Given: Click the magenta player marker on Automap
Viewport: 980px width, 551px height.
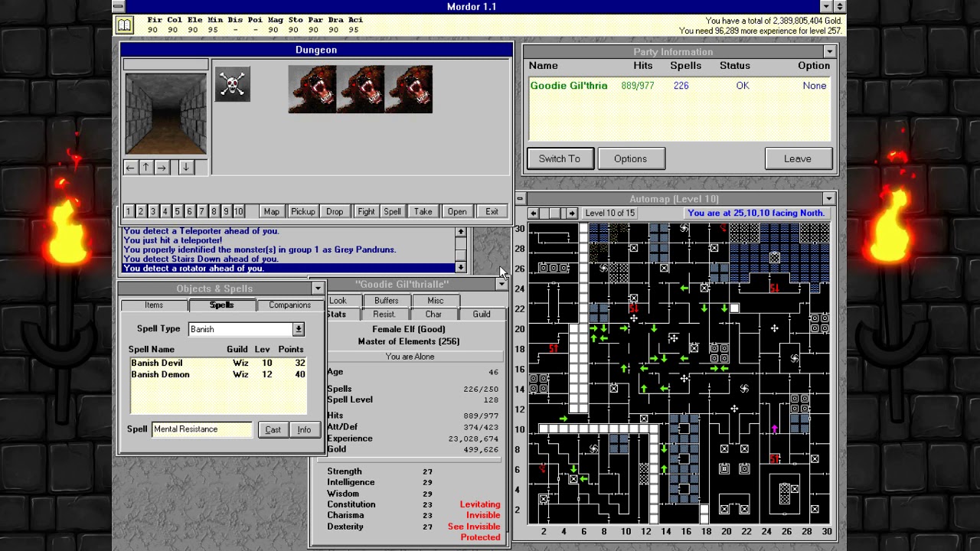Looking at the screenshot, I should point(774,430).
